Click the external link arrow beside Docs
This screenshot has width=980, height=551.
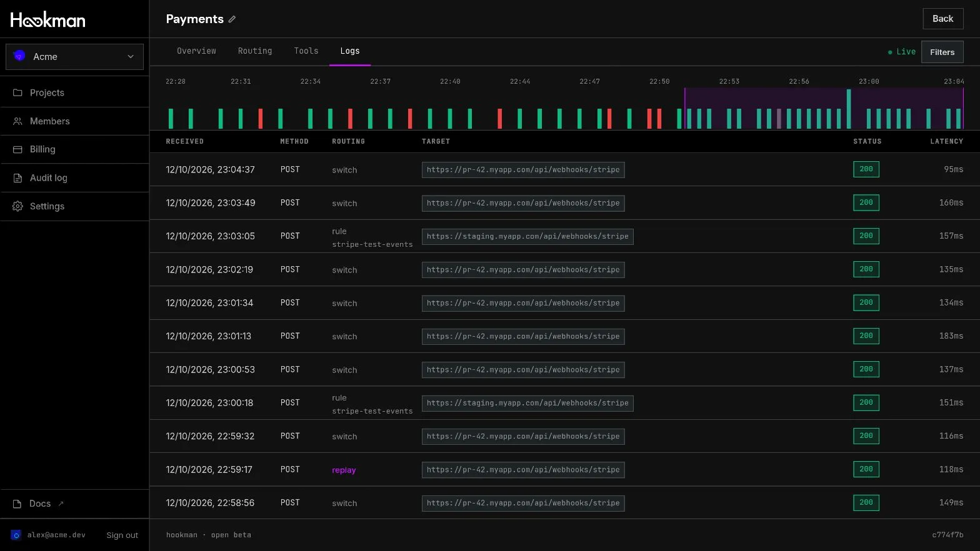tap(61, 504)
